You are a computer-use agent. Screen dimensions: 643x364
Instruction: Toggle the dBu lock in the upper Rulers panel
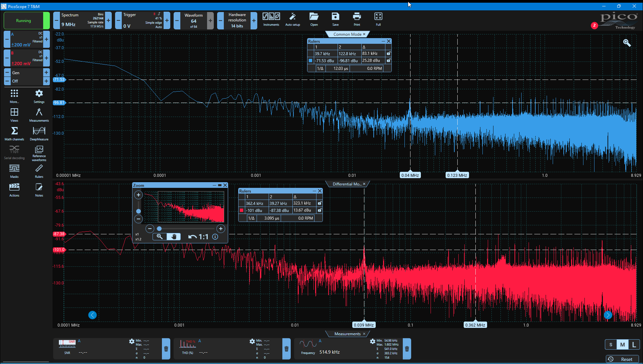click(388, 60)
